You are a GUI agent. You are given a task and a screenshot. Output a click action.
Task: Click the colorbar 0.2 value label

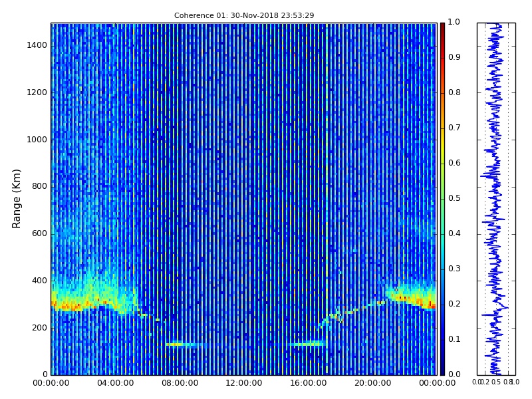[454, 304]
